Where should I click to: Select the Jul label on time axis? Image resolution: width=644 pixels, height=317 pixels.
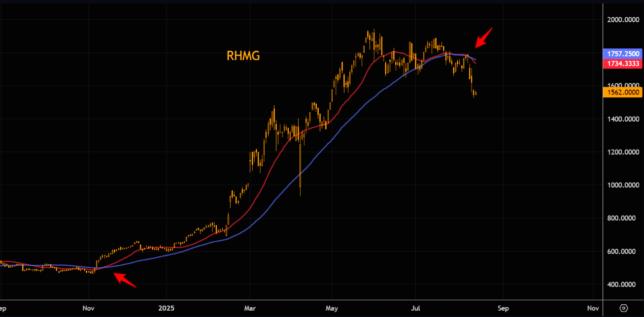pos(415,309)
